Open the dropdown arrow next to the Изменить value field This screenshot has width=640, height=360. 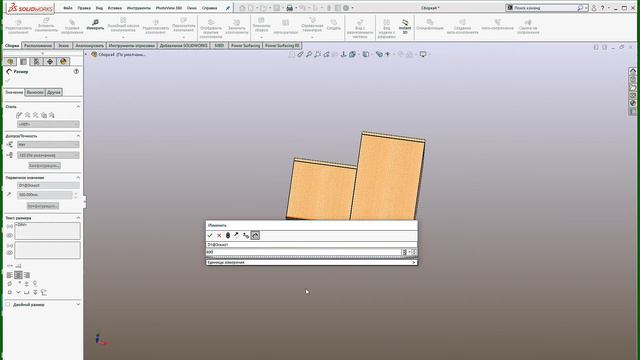tap(409, 252)
